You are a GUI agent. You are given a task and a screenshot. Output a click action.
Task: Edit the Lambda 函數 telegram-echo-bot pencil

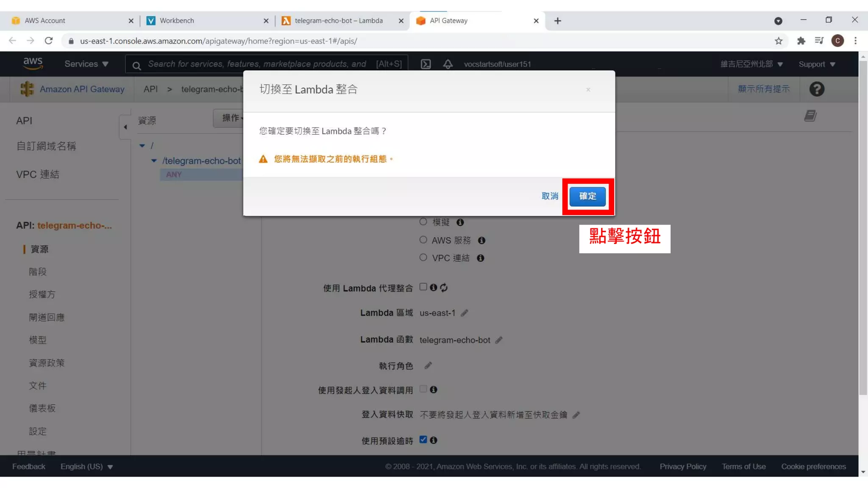coord(499,340)
